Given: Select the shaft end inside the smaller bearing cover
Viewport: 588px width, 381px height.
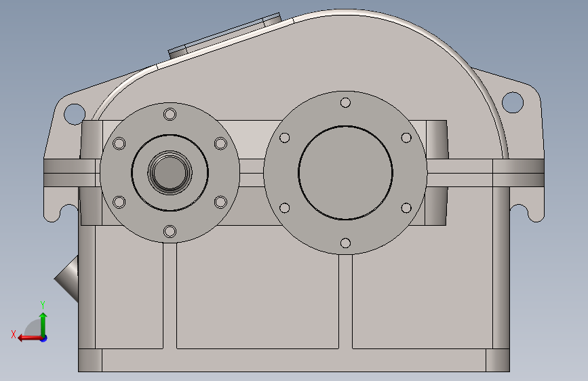Looking at the screenshot, I should (x=170, y=173).
